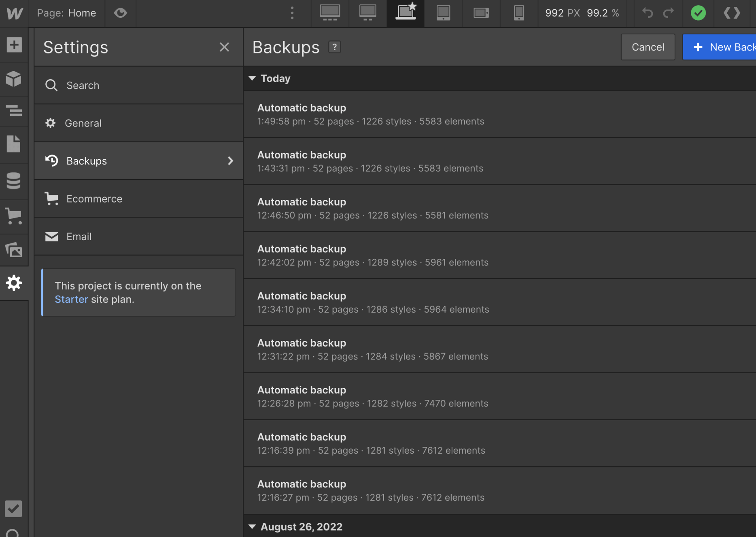
Task: Publish the site via the green checkmark
Action: [x=698, y=13]
